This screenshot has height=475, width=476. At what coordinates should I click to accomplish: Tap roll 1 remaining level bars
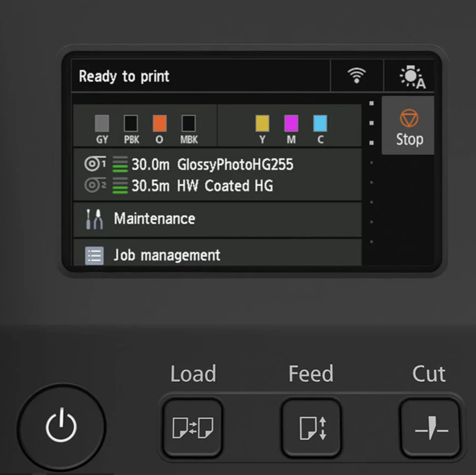click(x=120, y=164)
